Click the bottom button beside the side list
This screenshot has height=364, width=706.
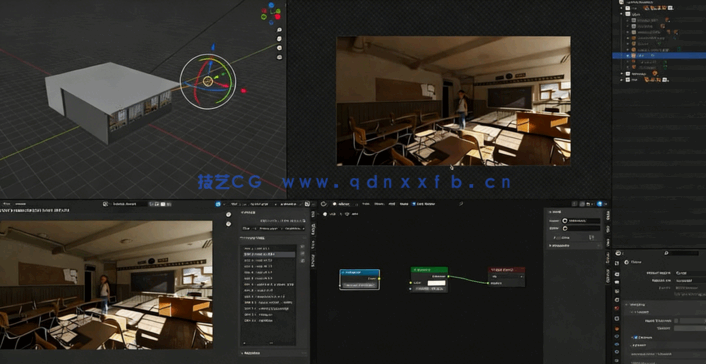click(x=302, y=260)
